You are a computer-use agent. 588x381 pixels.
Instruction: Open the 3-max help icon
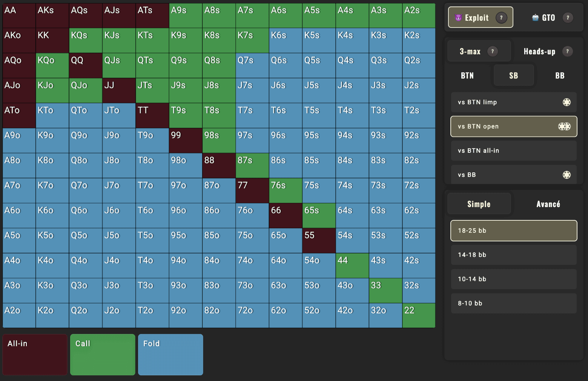click(x=493, y=51)
